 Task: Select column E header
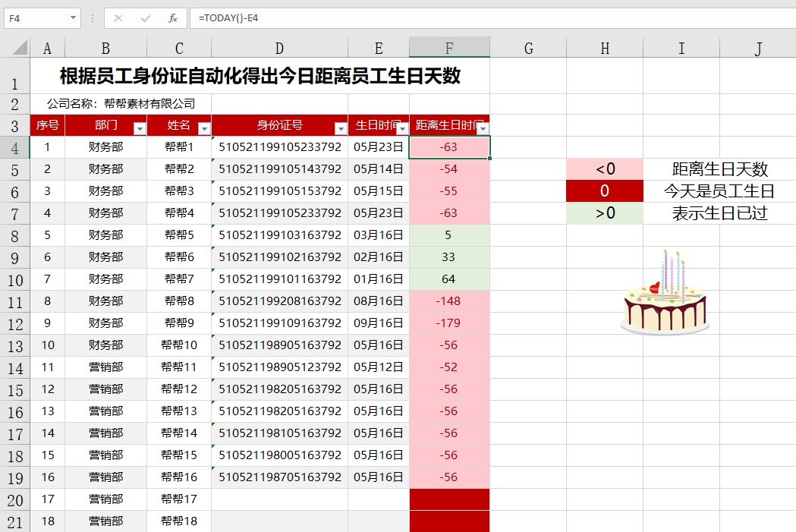[379, 49]
